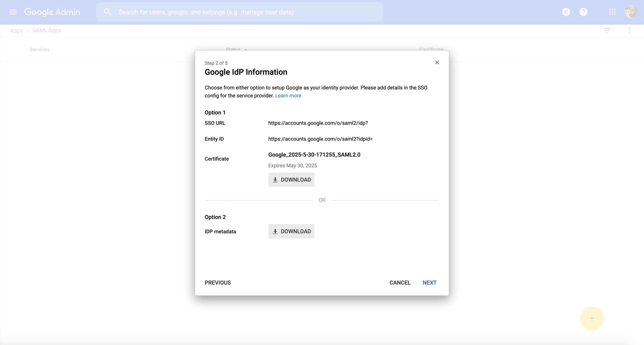The height and width of the screenshot is (345, 644).
Task: Close the IdP Information dialog
Action: point(437,62)
